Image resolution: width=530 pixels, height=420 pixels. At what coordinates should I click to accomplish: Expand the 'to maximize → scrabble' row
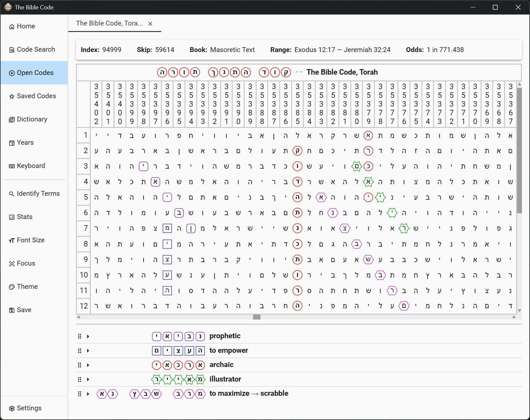pos(88,394)
